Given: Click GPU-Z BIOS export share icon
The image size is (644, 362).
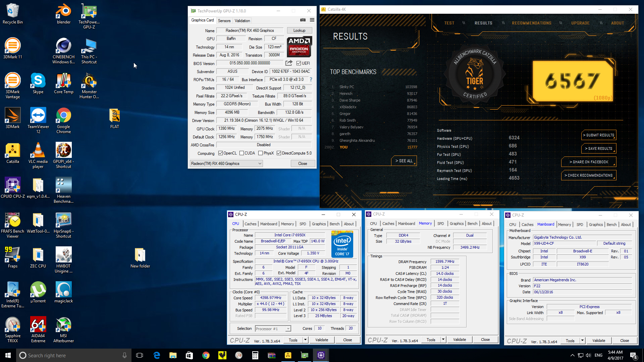Looking at the screenshot, I should [x=289, y=63].
